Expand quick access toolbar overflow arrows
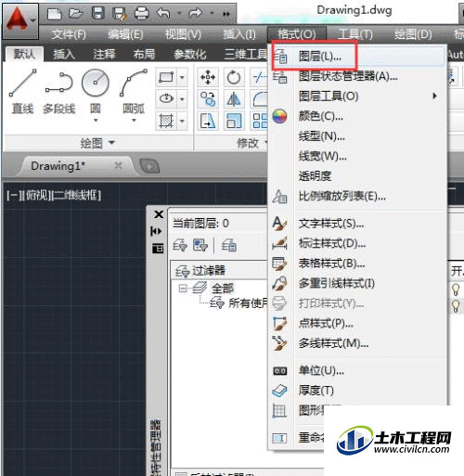 226,14
